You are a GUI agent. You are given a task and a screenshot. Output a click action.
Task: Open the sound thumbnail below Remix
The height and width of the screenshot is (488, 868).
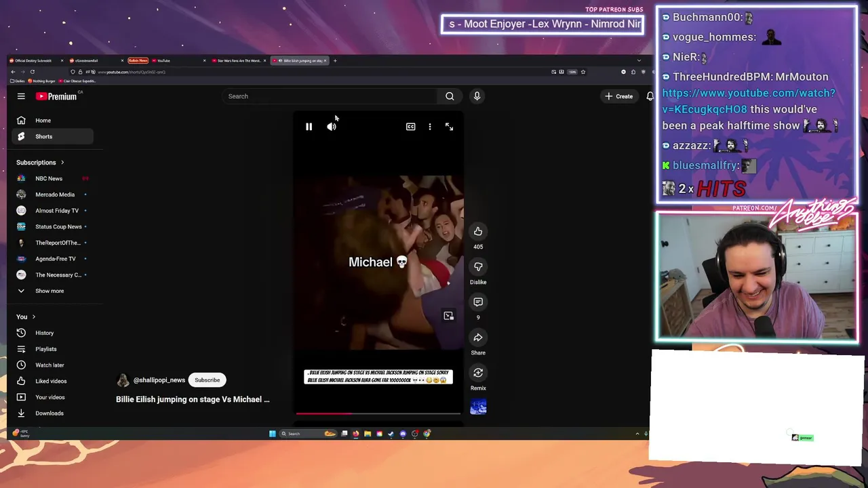(x=478, y=407)
